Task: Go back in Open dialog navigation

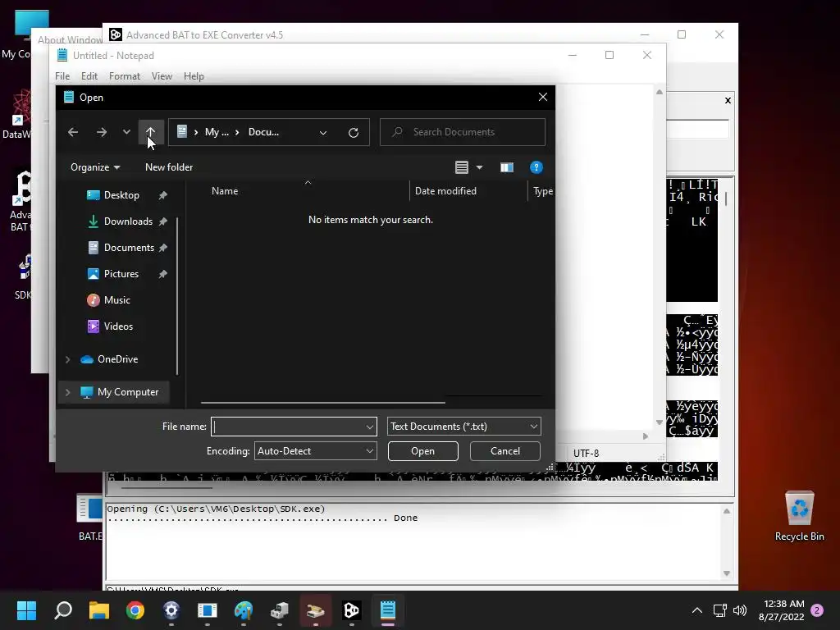Action: tap(73, 132)
